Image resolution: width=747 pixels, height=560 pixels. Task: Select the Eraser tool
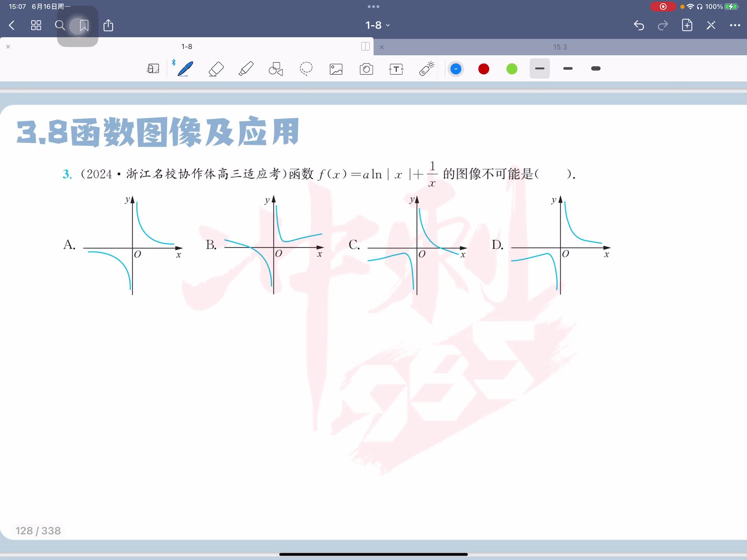point(216,69)
